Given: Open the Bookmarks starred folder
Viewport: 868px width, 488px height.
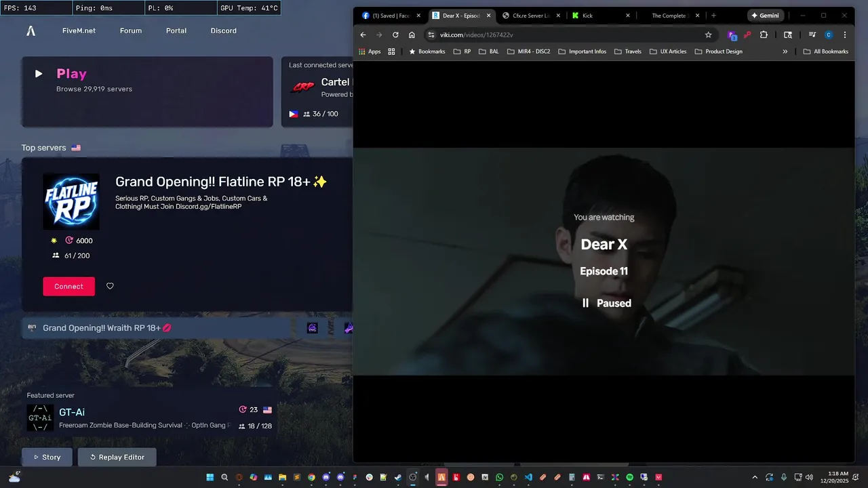Looking at the screenshot, I should pos(427,52).
